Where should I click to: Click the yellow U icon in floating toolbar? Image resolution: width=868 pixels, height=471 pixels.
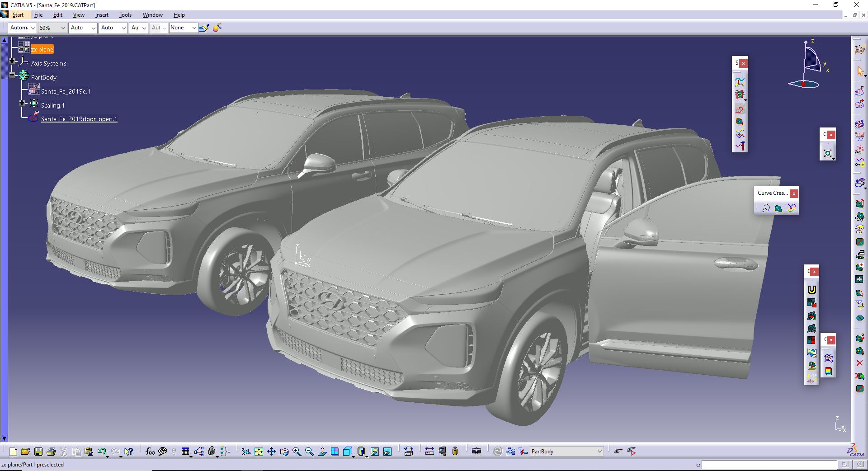[x=812, y=290]
